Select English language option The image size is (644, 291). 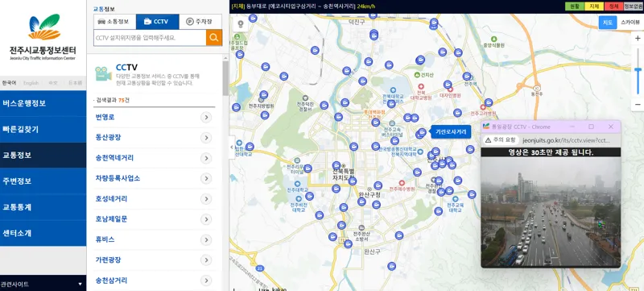[x=31, y=83]
